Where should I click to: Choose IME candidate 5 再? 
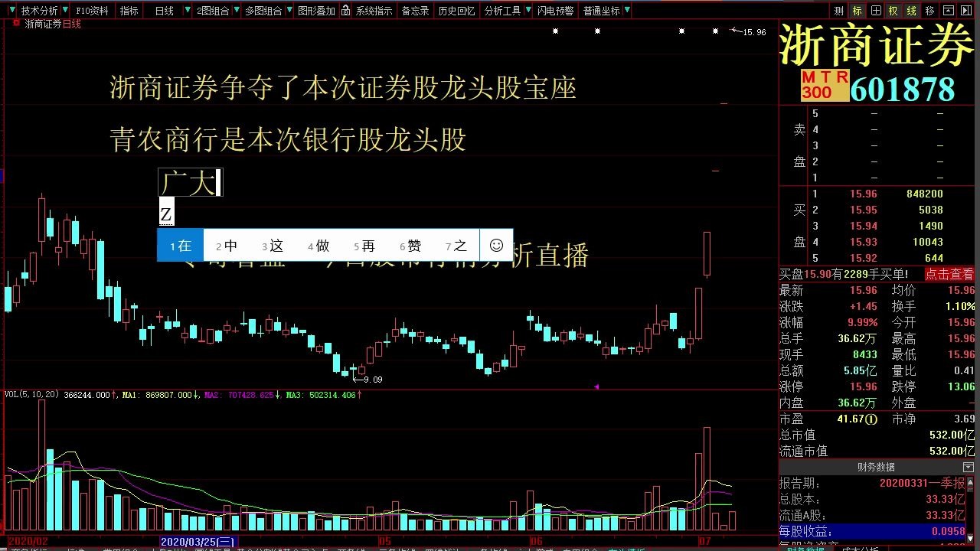click(x=364, y=246)
